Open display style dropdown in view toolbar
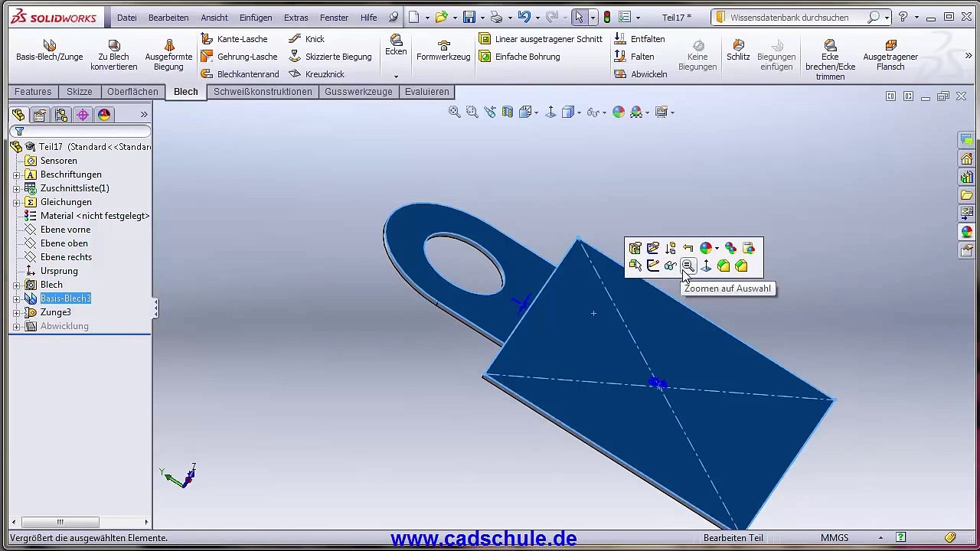Image resolution: width=980 pixels, height=551 pixels. 579,112
